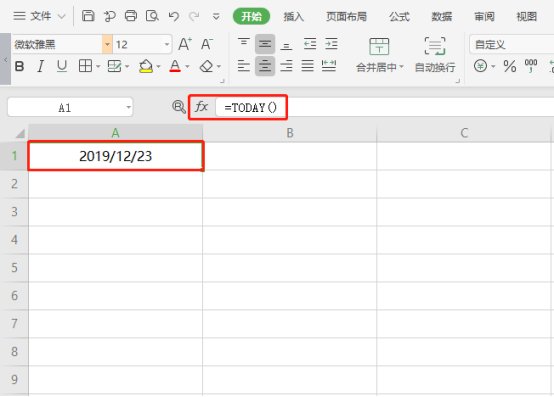Align text right horizontally

pos(286,66)
